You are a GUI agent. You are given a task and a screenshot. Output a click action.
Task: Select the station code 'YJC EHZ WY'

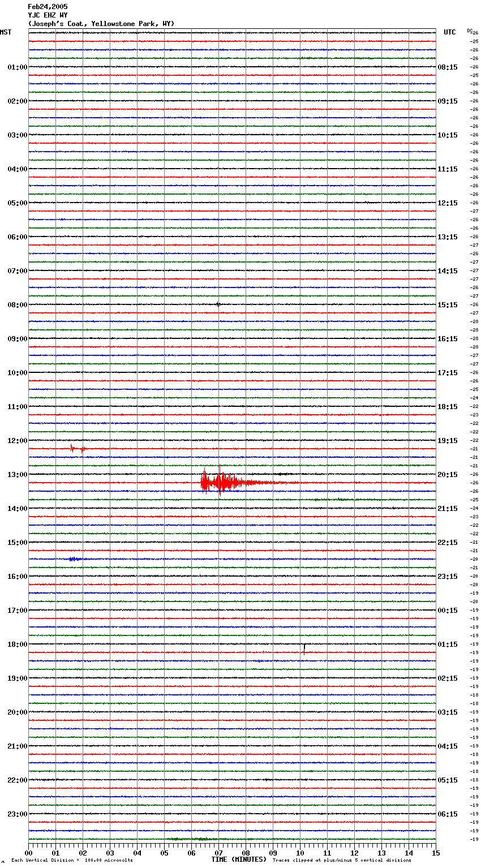[x=48, y=15]
